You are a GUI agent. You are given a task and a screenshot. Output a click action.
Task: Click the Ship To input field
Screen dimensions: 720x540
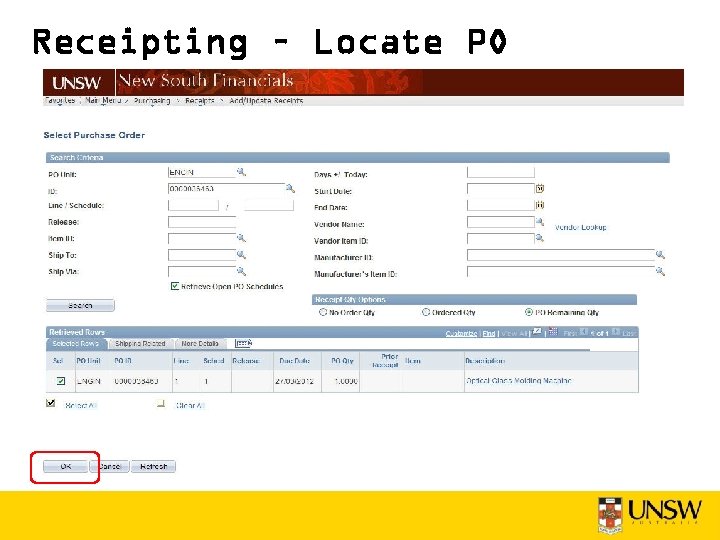click(202, 255)
